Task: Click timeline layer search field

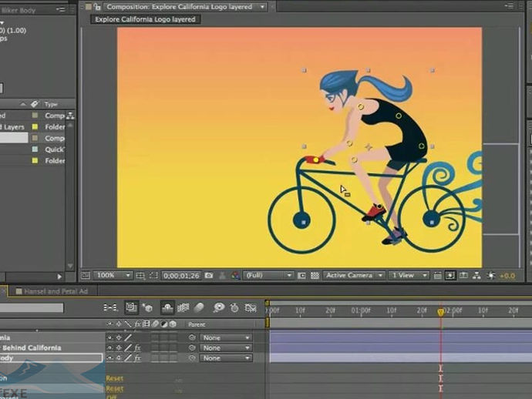Action: 32,308
